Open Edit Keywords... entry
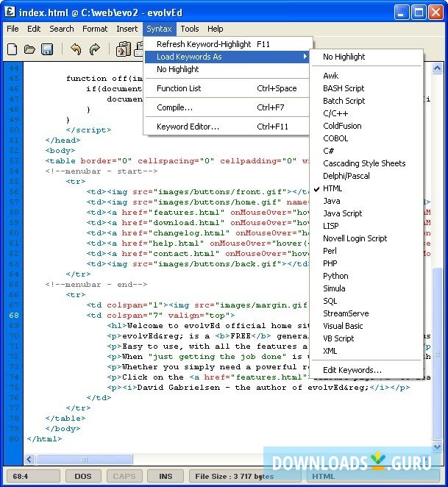This screenshot has width=448, height=487. tap(366, 370)
